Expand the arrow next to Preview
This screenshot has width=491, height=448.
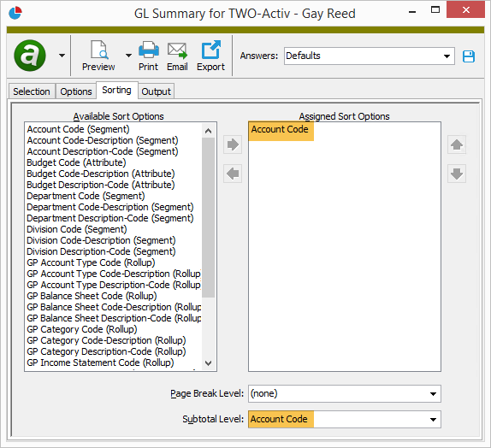click(128, 56)
